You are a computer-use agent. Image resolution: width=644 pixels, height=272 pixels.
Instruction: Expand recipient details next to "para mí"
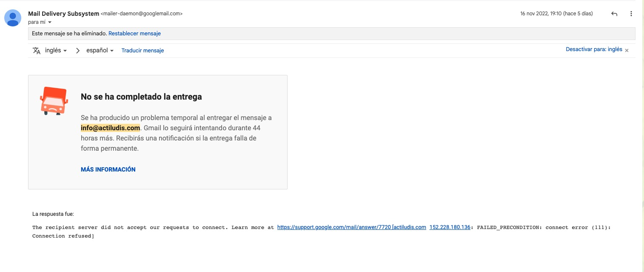50,22
